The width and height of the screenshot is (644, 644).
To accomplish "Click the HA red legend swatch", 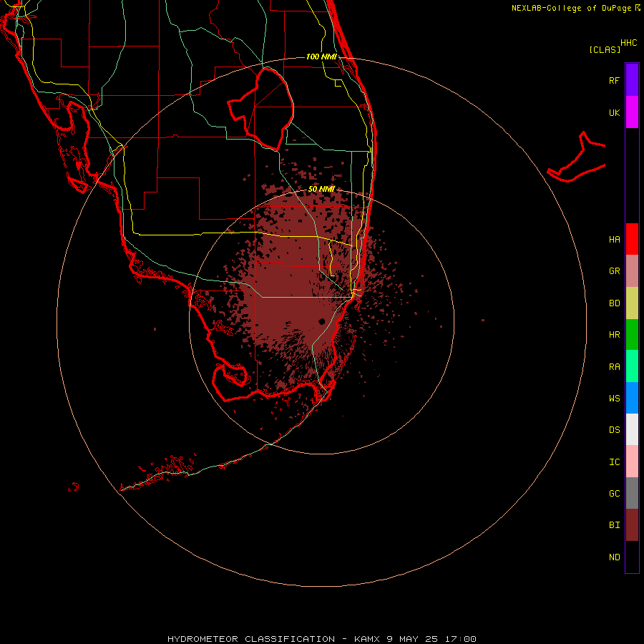I will (x=632, y=239).
